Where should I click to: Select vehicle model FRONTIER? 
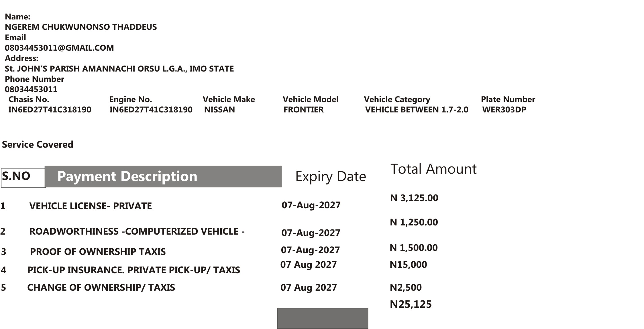pos(304,110)
